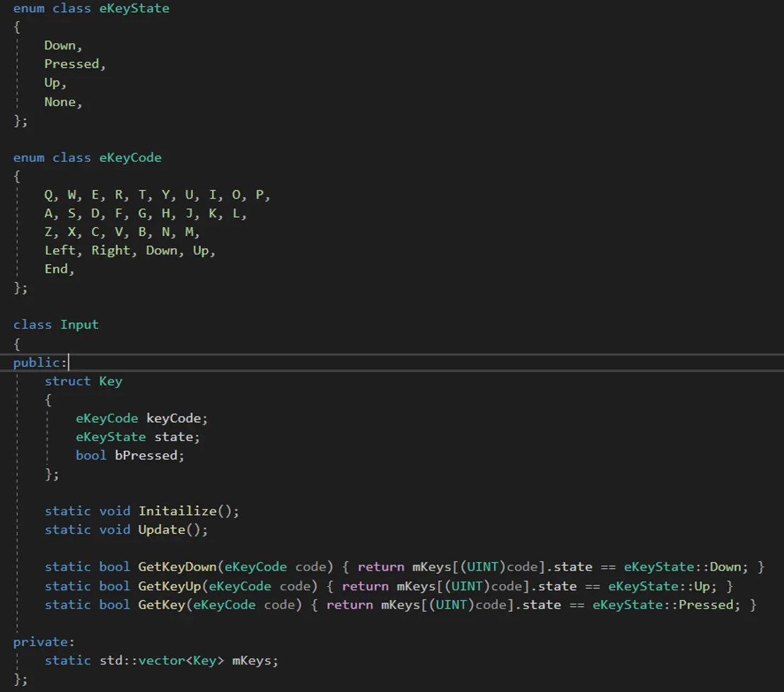Click the "R," entry in the Q-row

click(x=122, y=195)
